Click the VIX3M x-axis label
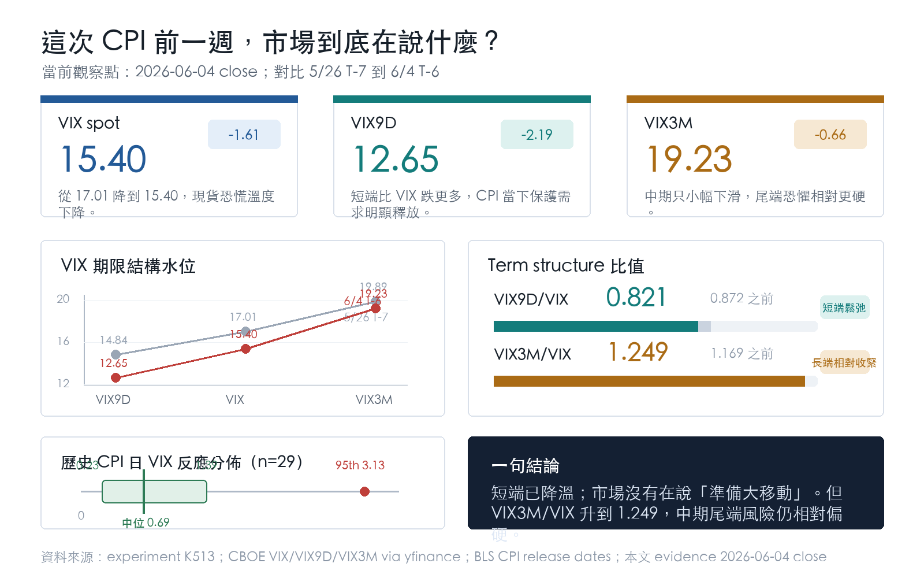924x578 pixels. tap(374, 399)
